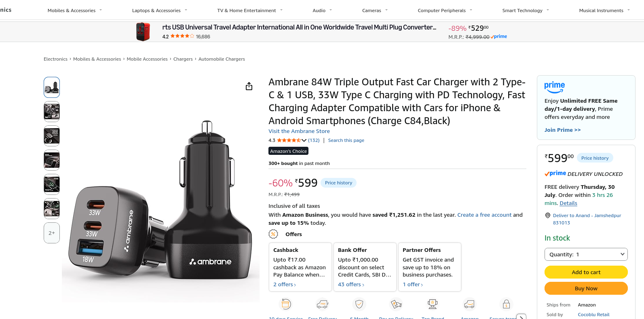Select the second product thumbnail image
644x319 pixels.
tap(52, 112)
